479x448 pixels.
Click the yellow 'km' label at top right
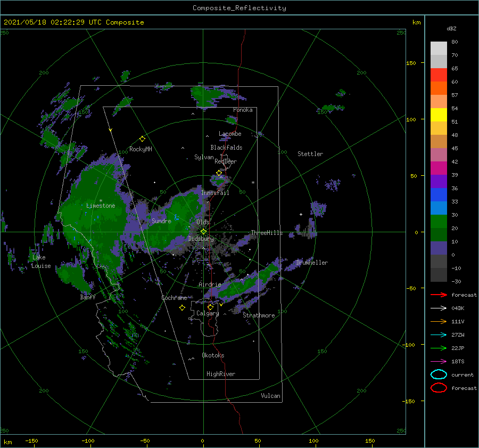pyautogui.click(x=416, y=22)
